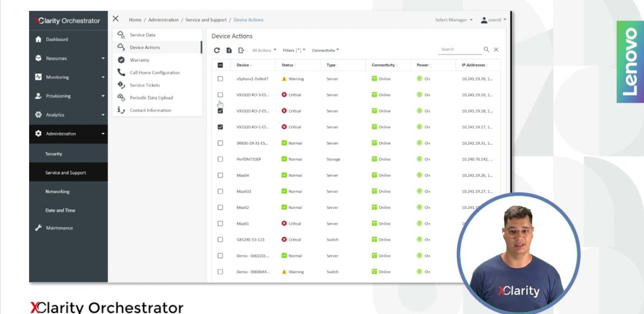Viewport: 644px width, 314px height.
Task: Click device name Demo - 00220L
Action: pos(253,256)
